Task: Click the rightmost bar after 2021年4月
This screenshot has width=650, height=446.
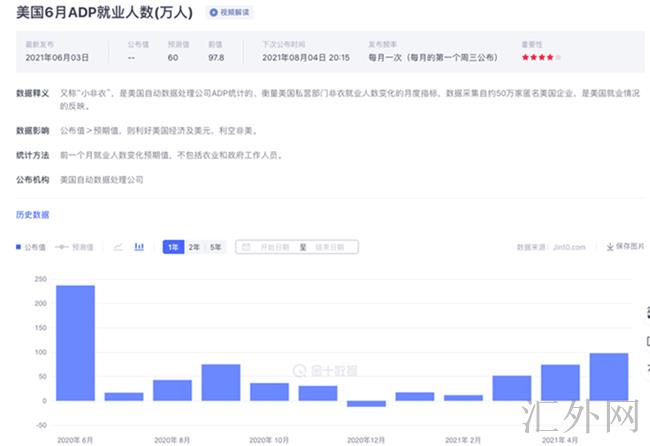Action: (608, 376)
